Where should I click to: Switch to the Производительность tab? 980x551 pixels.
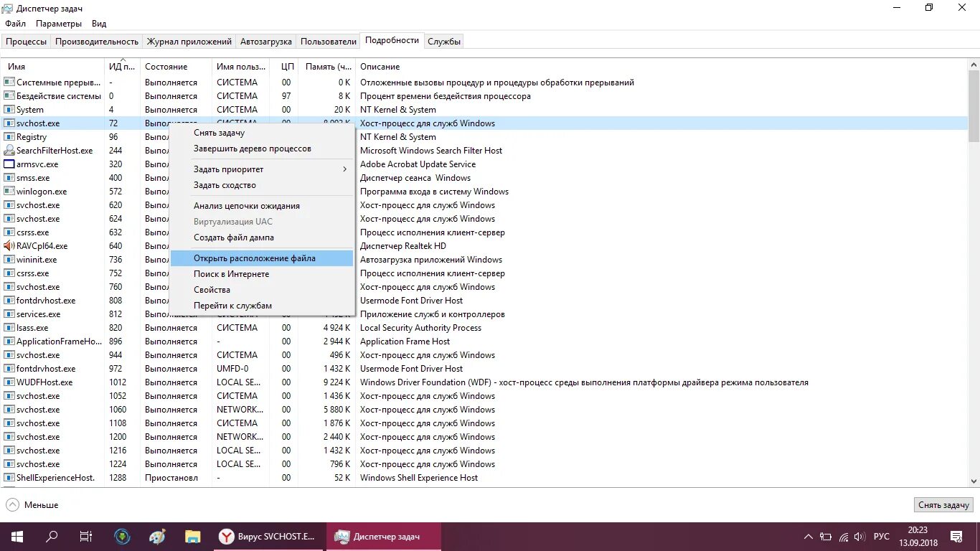(x=97, y=42)
